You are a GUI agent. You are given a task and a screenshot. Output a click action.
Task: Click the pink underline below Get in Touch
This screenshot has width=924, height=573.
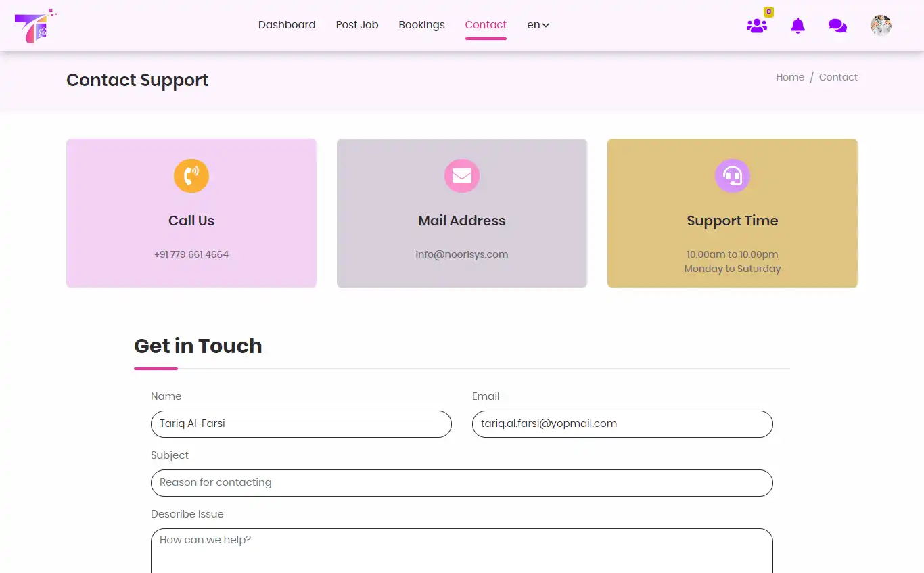pos(156,369)
